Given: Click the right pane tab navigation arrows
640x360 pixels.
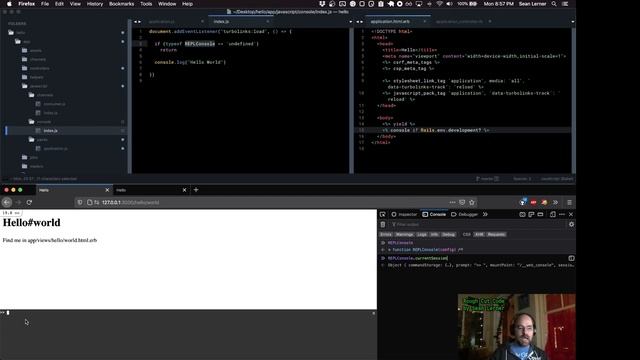Looking at the screenshot, I should (360, 22).
